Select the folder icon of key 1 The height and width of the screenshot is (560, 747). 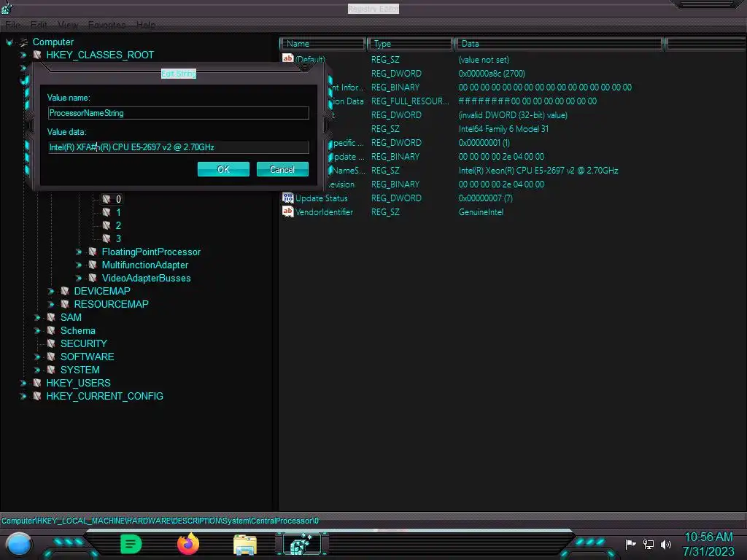pos(107,212)
